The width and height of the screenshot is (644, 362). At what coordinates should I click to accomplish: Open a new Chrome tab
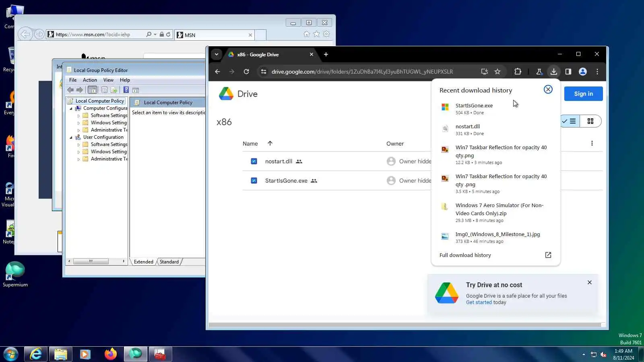coord(326,54)
